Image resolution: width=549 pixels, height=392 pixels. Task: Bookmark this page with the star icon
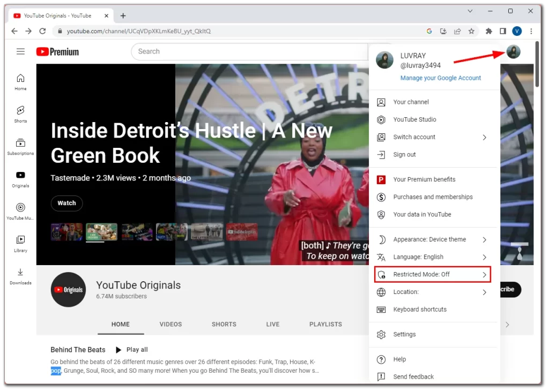pos(472,31)
